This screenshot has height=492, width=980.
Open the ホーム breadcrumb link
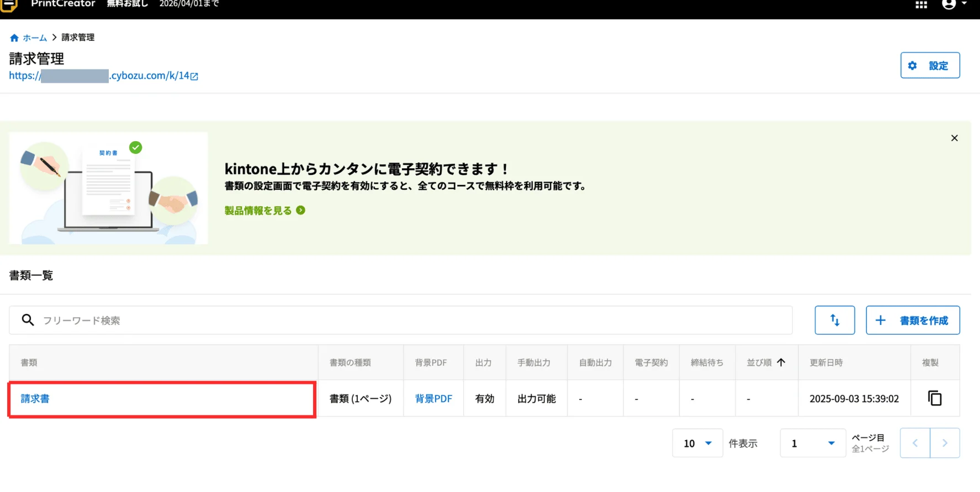[35, 38]
